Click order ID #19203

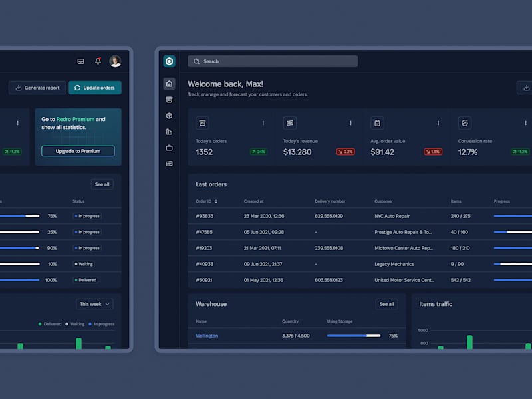204,248
